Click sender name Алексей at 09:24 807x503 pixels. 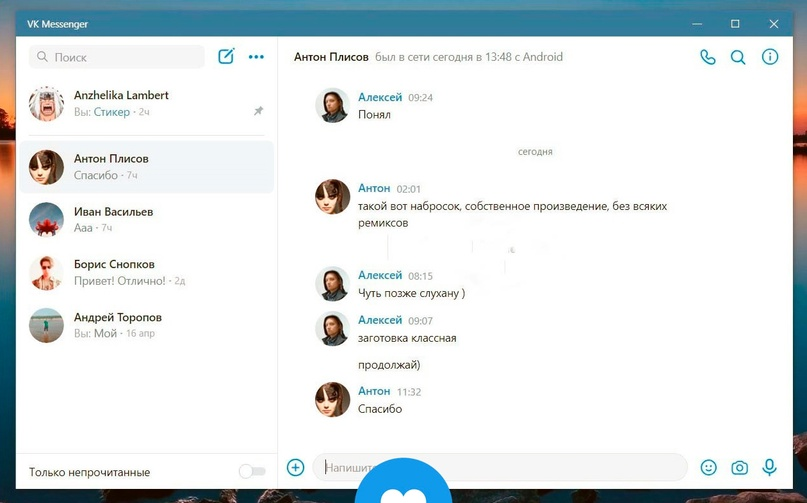pos(380,97)
